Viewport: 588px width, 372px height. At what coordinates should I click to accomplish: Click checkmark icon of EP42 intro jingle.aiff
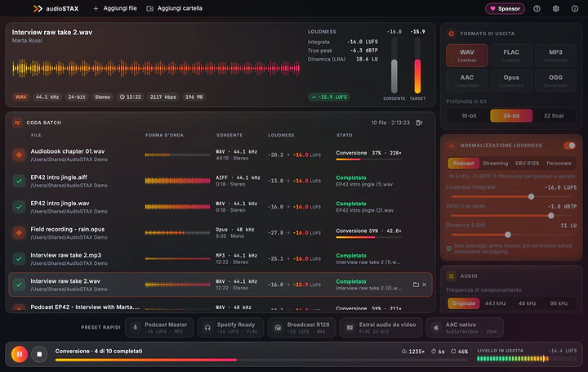click(x=19, y=181)
